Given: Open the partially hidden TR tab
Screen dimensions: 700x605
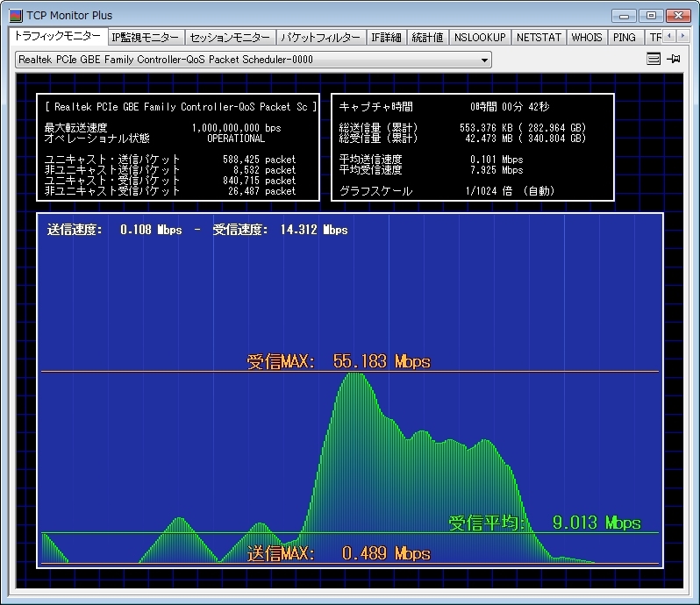Looking at the screenshot, I should click(654, 38).
